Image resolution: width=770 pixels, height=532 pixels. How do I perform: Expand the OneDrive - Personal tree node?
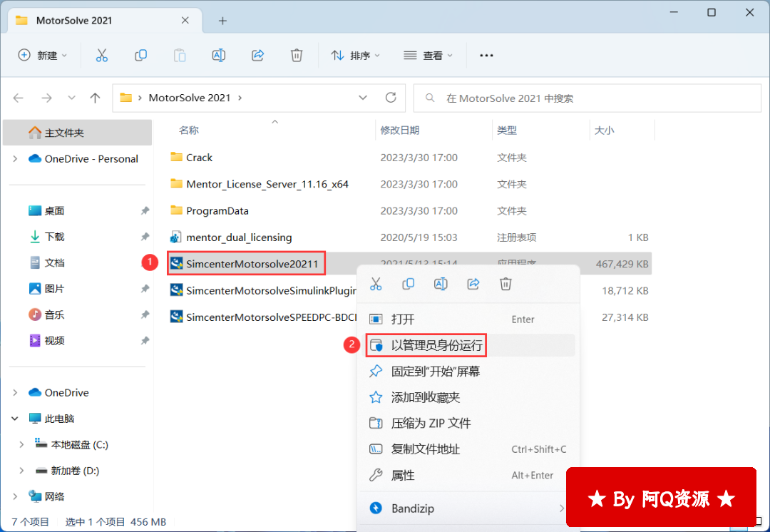click(x=15, y=159)
